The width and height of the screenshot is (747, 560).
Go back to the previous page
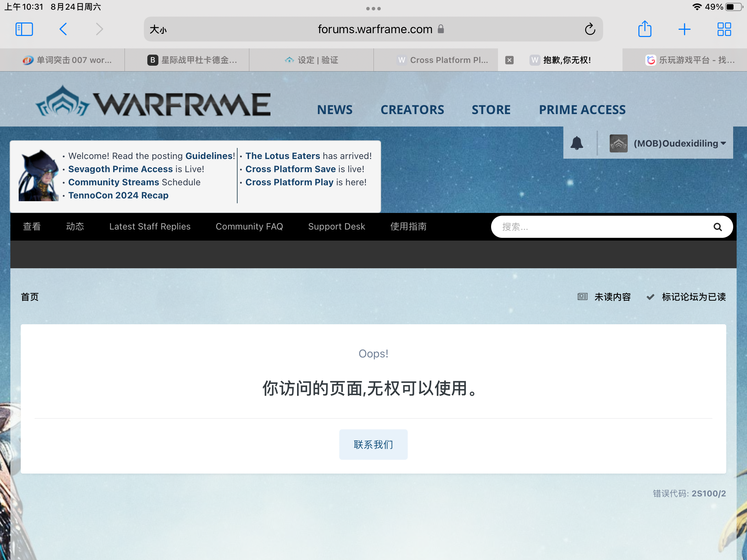(63, 29)
